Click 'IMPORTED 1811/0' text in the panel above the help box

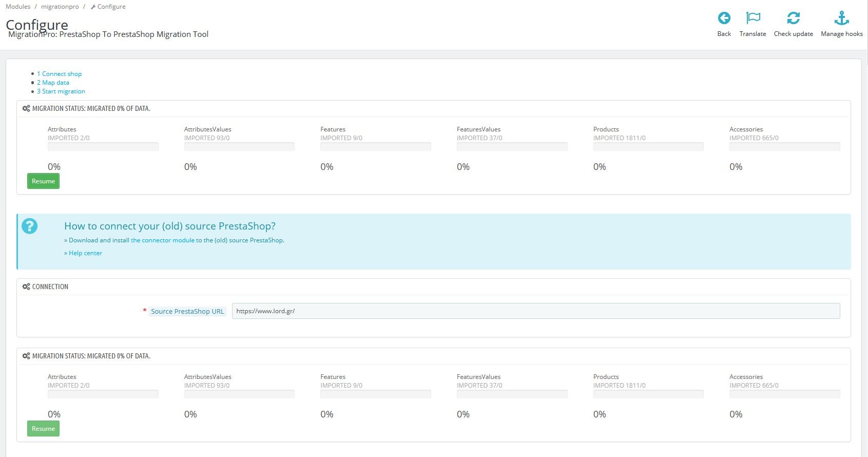[x=620, y=138]
